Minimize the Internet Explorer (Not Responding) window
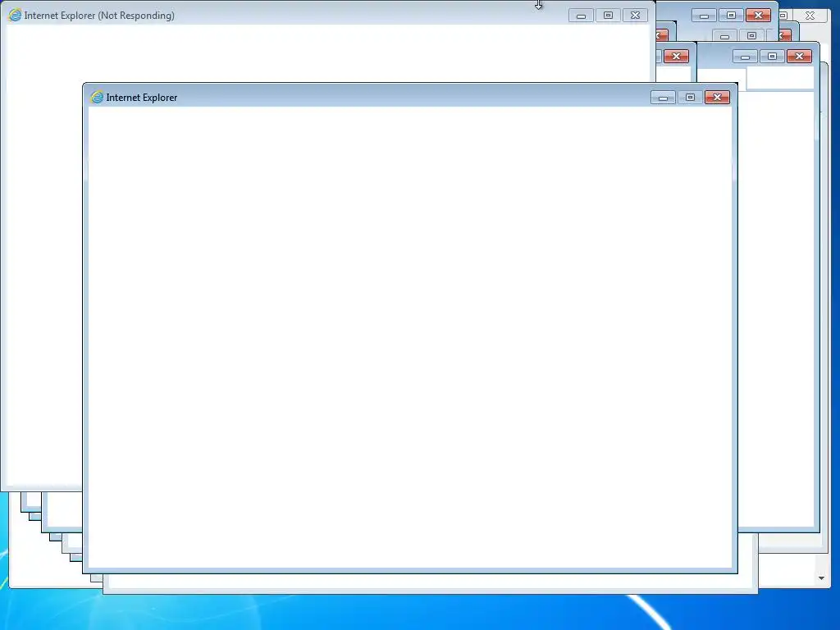 (x=581, y=15)
